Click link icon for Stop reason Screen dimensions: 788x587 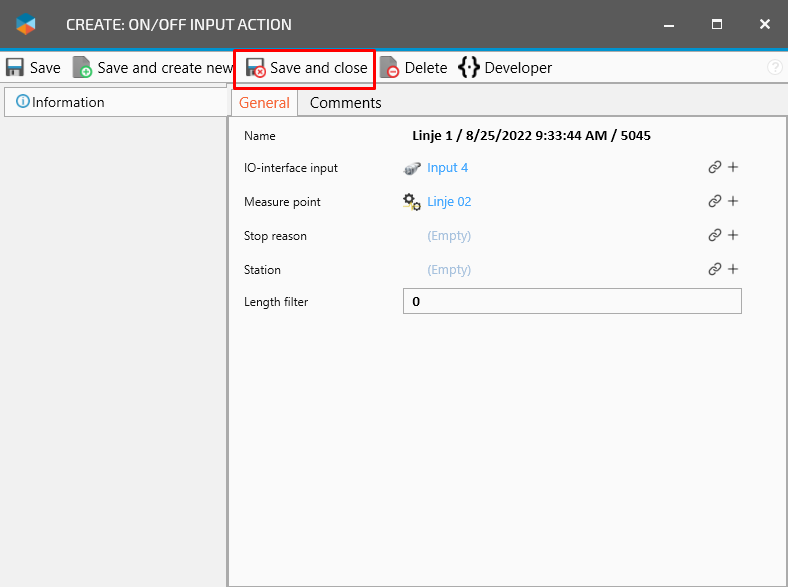point(715,236)
